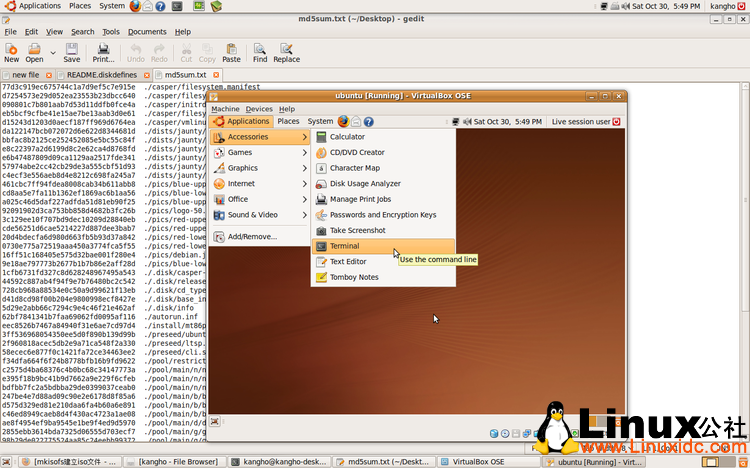750x468 pixels.
Task: Choose Take Screenshot from Accessories
Action: 383,230
